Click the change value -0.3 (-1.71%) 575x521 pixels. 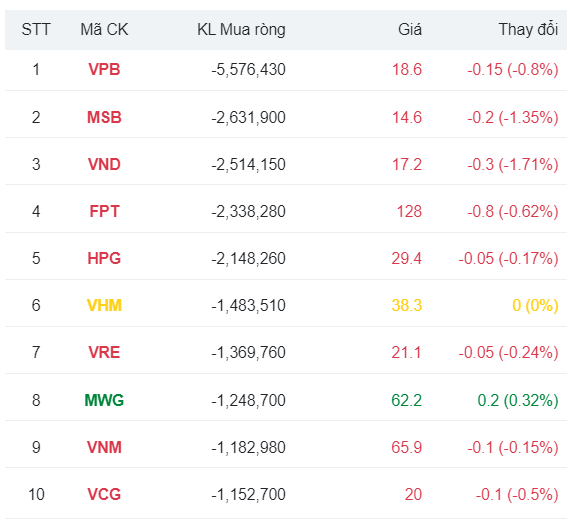click(513, 164)
